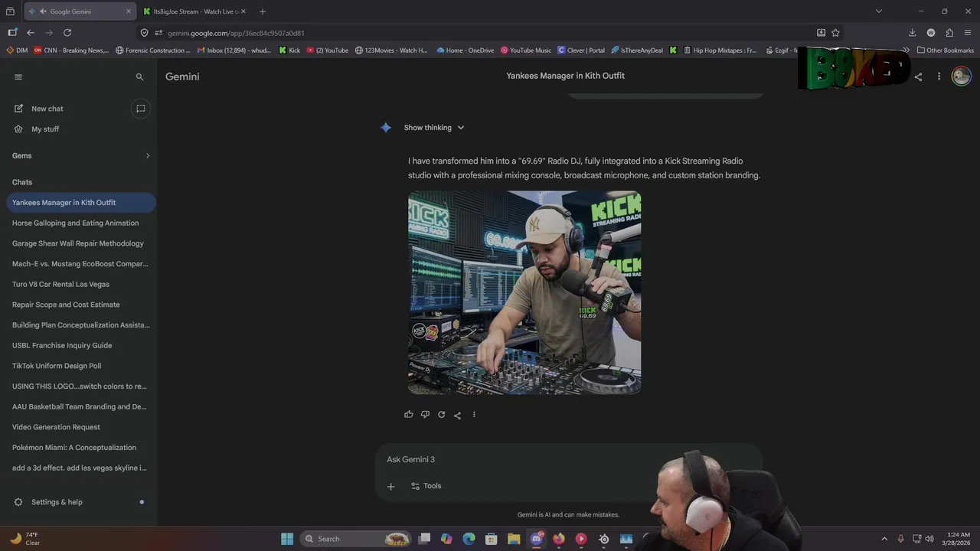Open more options under the response
The height and width of the screenshot is (551, 980).
click(x=474, y=415)
